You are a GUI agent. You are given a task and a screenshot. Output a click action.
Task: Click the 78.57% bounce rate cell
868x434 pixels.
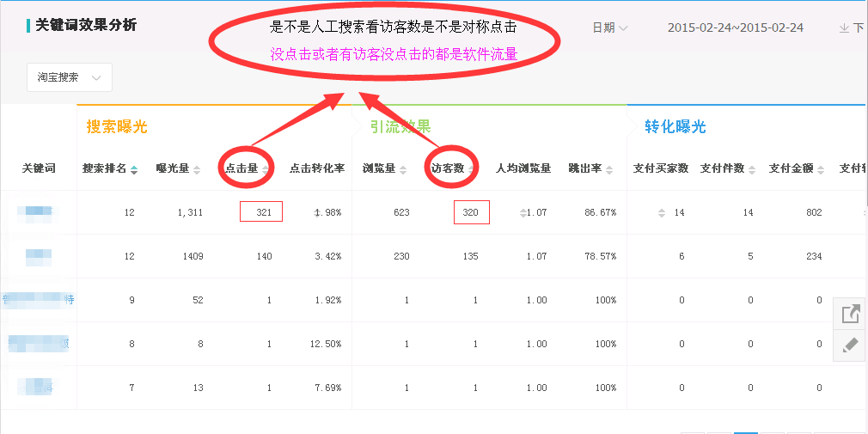(600, 256)
